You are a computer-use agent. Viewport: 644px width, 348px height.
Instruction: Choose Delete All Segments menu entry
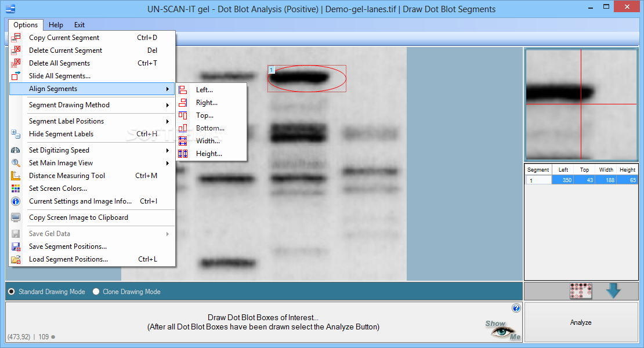92,63
